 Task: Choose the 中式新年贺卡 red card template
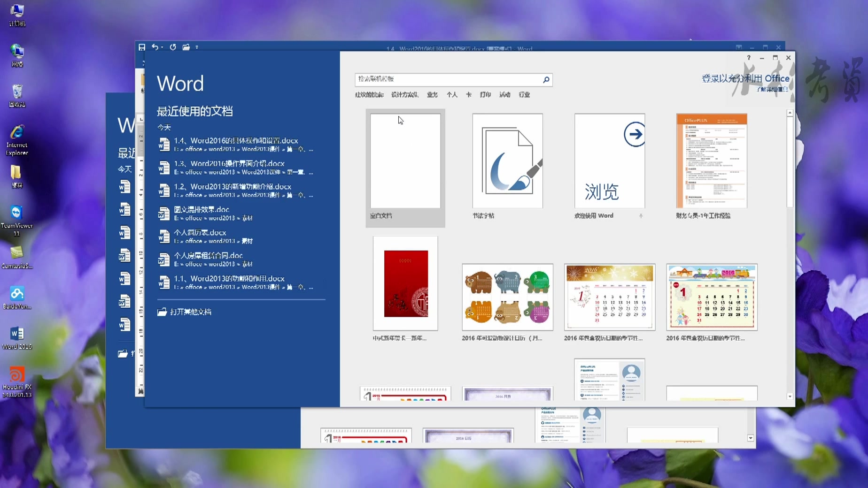click(405, 289)
